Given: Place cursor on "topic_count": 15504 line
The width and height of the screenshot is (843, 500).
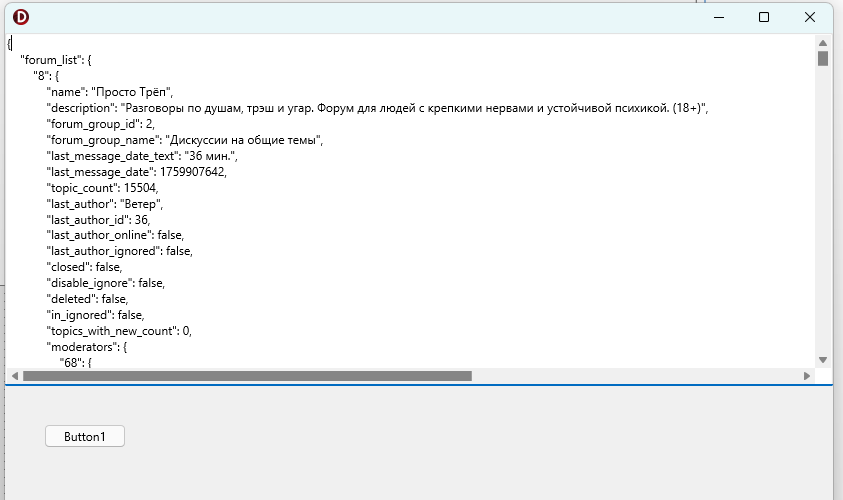Looking at the screenshot, I should click(x=102, y=188).
